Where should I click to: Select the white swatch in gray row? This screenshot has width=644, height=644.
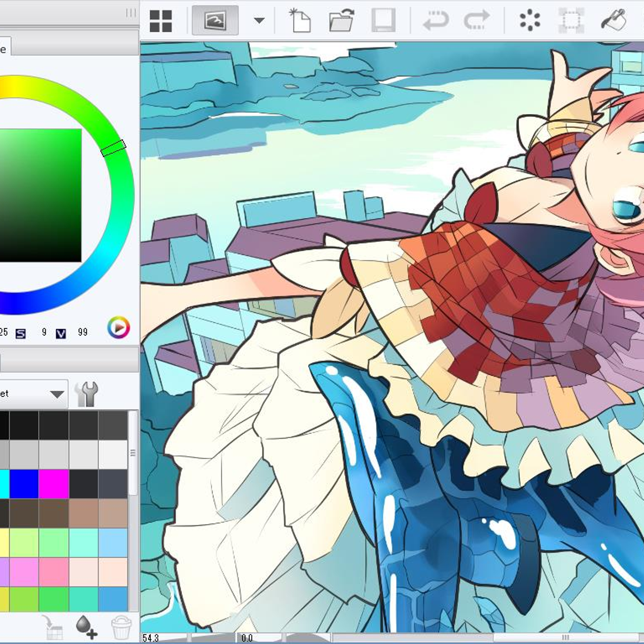point(113,454)
